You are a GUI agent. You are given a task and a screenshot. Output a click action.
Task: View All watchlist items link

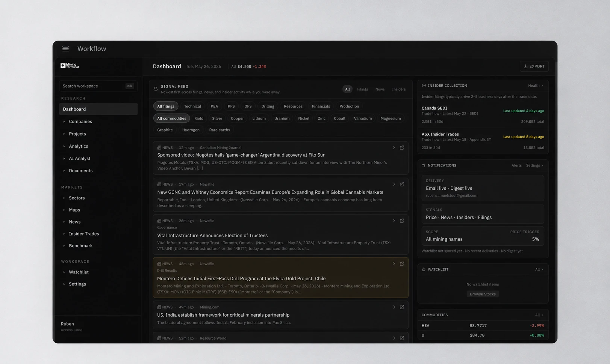pos(539,269)
